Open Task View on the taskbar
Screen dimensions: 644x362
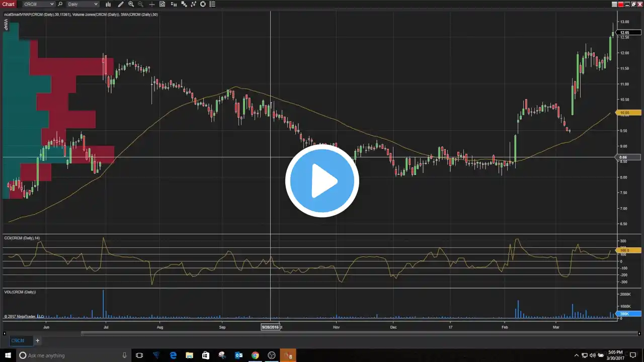[139, 355]
